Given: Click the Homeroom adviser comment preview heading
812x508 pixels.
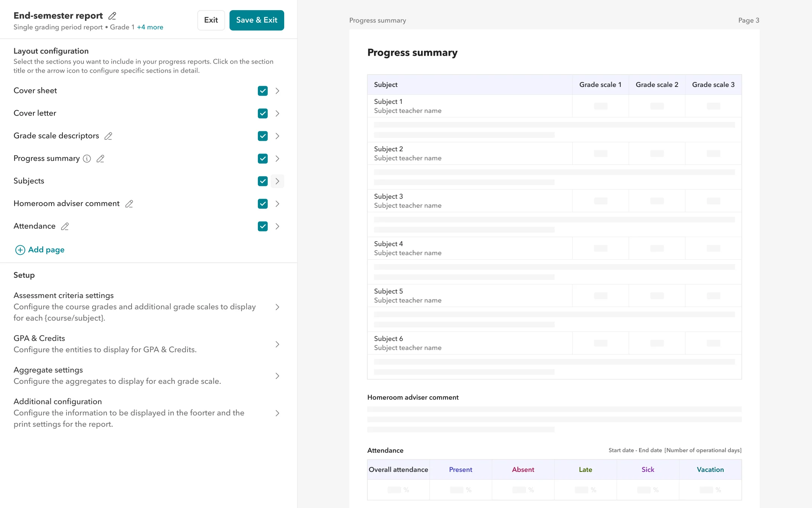Looking at the screenshot, I should [413, 397].
